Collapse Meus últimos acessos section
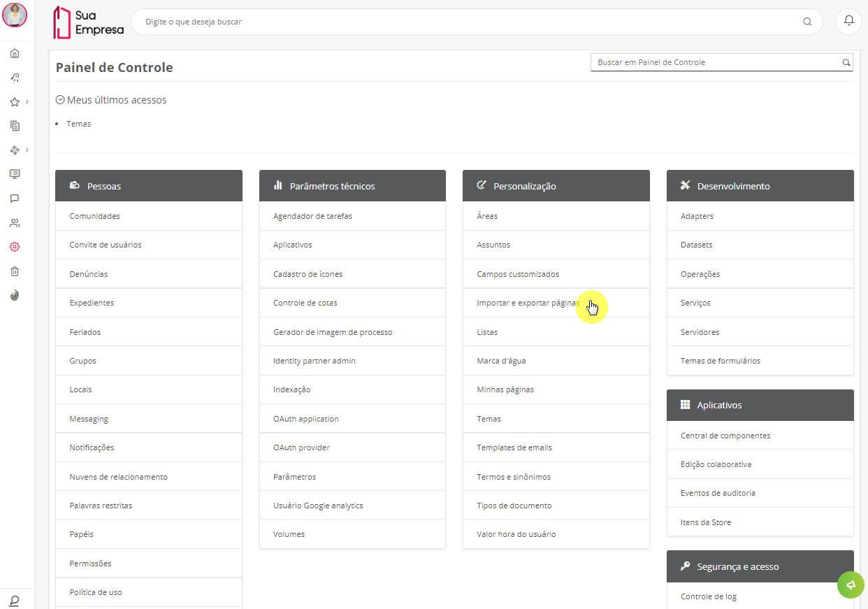The height and width of the screenshot is (609, 868). coord(60,100)
